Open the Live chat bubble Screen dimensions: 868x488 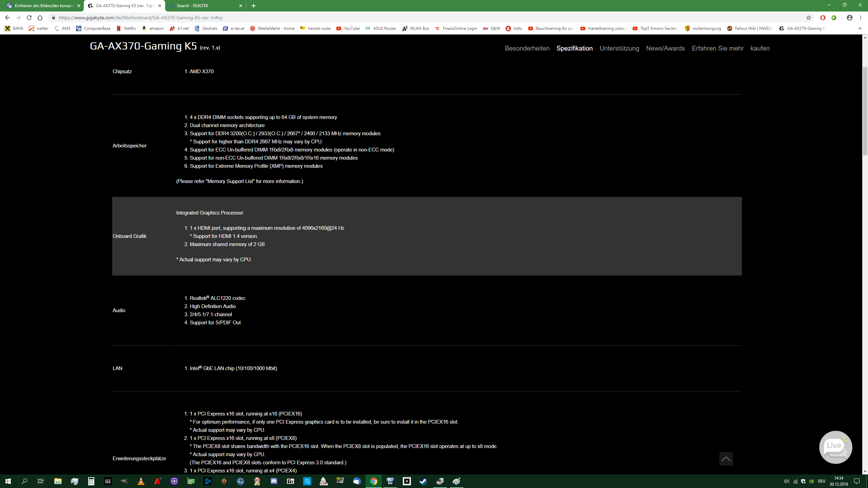coord(835,447)
